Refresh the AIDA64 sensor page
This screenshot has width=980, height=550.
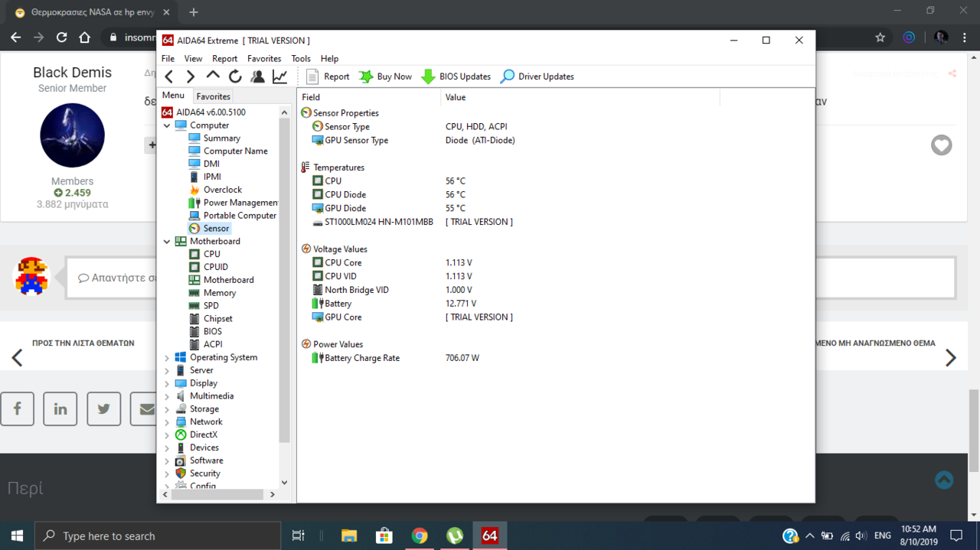(235, 76)
